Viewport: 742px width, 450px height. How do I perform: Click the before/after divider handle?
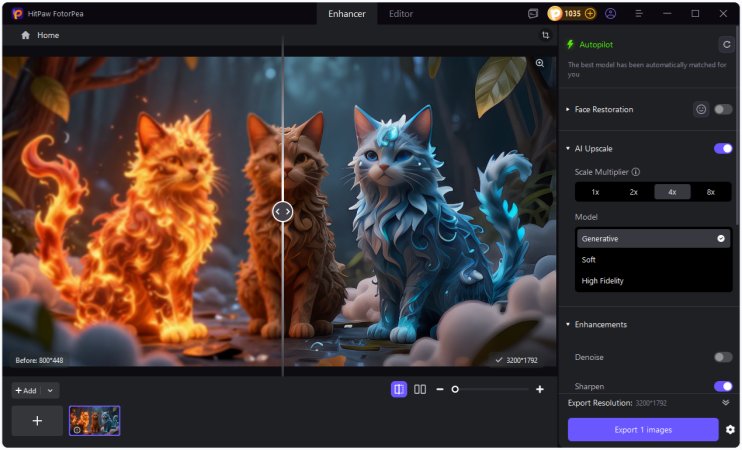click(x=283, y=212)
